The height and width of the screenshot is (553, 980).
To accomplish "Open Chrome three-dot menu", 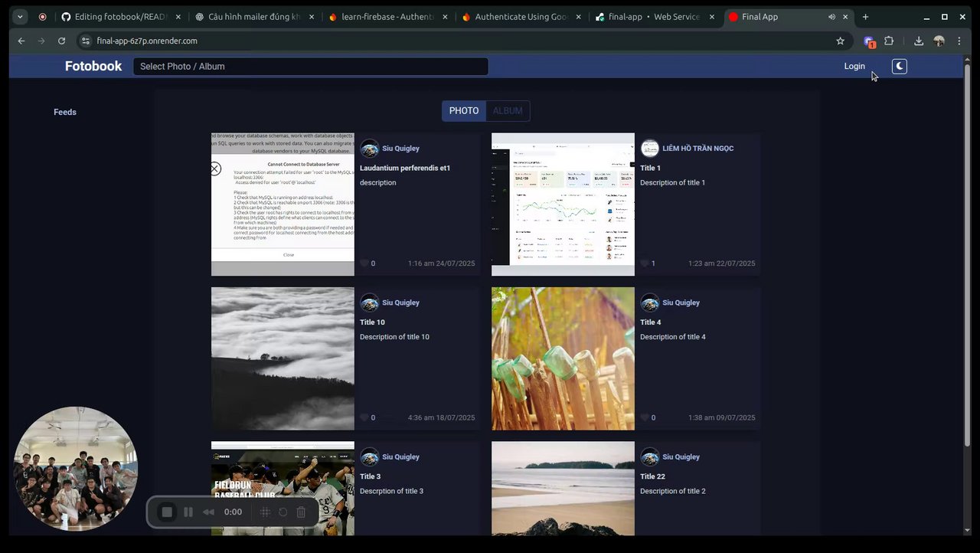I will (x=959, y=41).
